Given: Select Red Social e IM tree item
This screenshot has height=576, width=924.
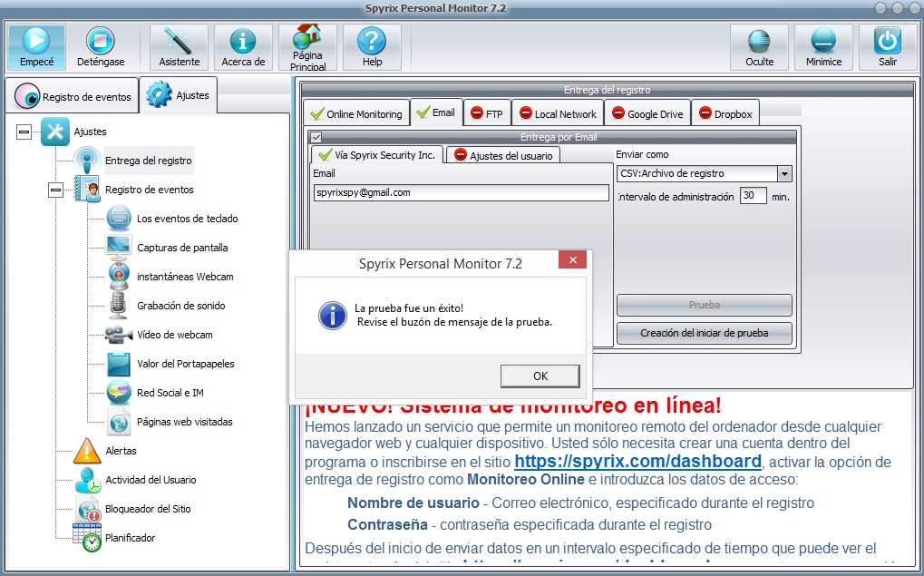Looking at the screenshot, I should [170, 393].
